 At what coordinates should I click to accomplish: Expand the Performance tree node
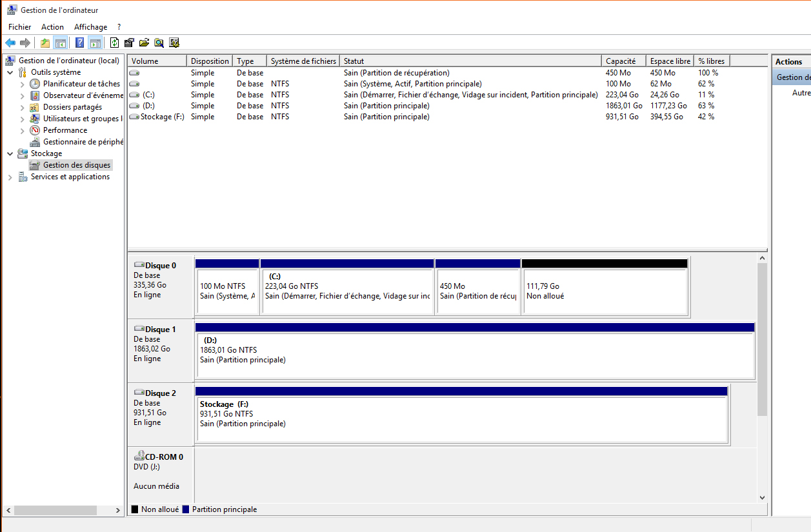pyautogui.click(x=23, y=130)
